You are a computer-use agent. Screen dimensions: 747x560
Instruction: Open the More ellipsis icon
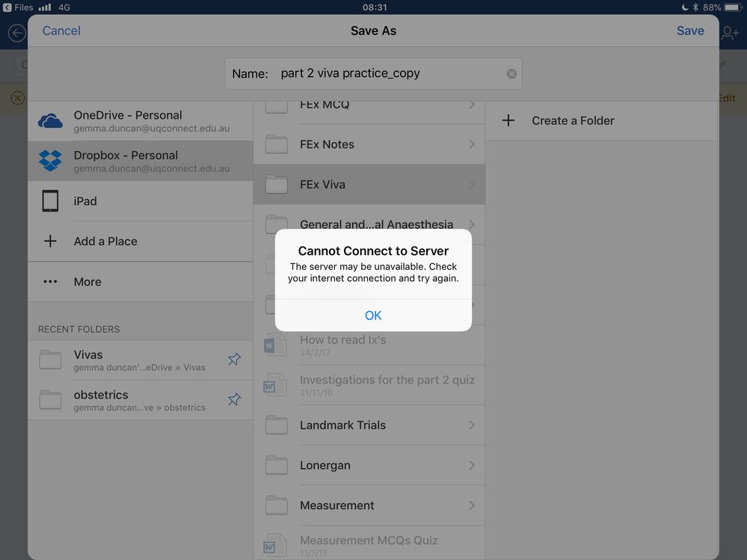tap(50, 281)
